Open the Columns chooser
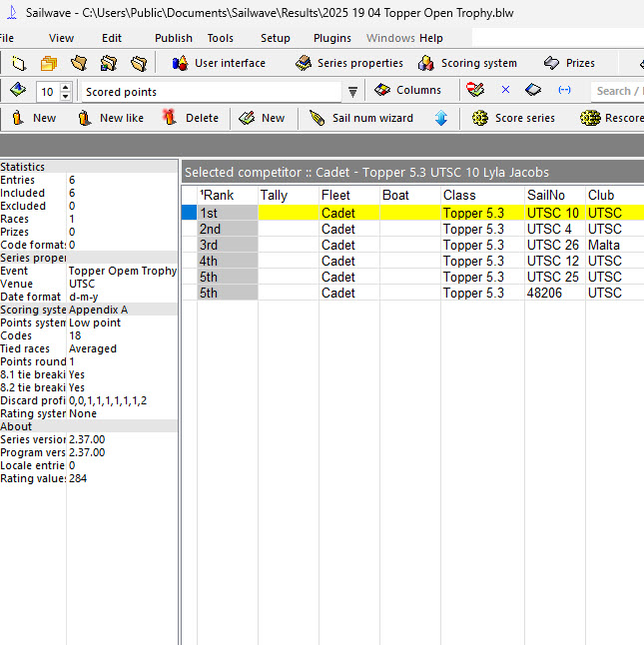The width and height of the screenshot is (644, 645). [x=407, y=91]
